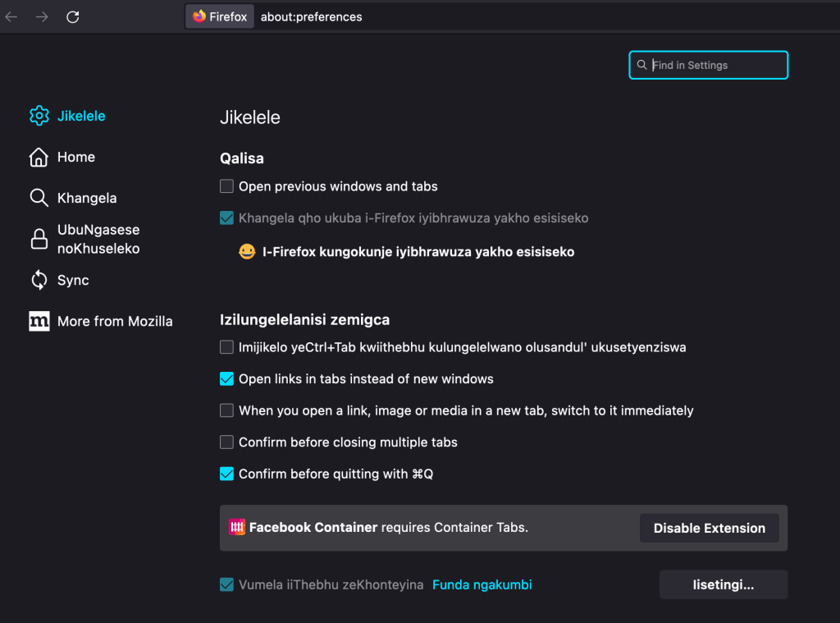Focus the Find in Settings search field
840x623 pixels.
click(714, 65)
